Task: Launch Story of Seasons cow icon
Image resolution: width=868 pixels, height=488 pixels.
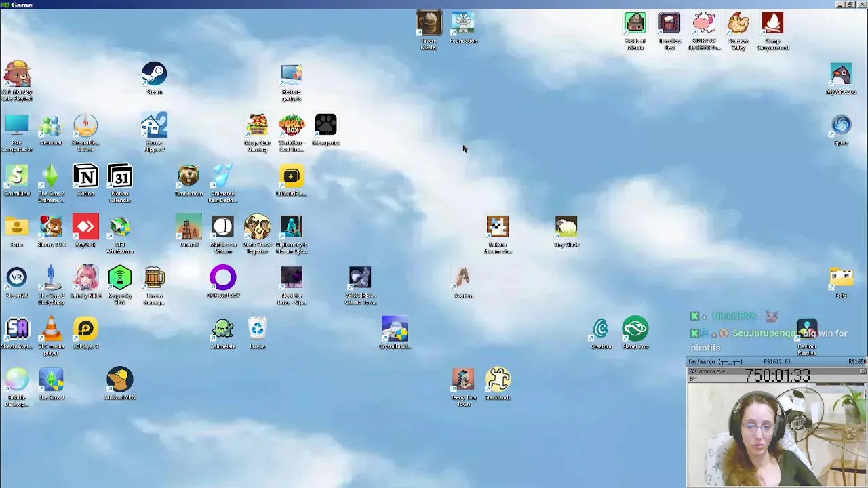Action: click(704, 23)
